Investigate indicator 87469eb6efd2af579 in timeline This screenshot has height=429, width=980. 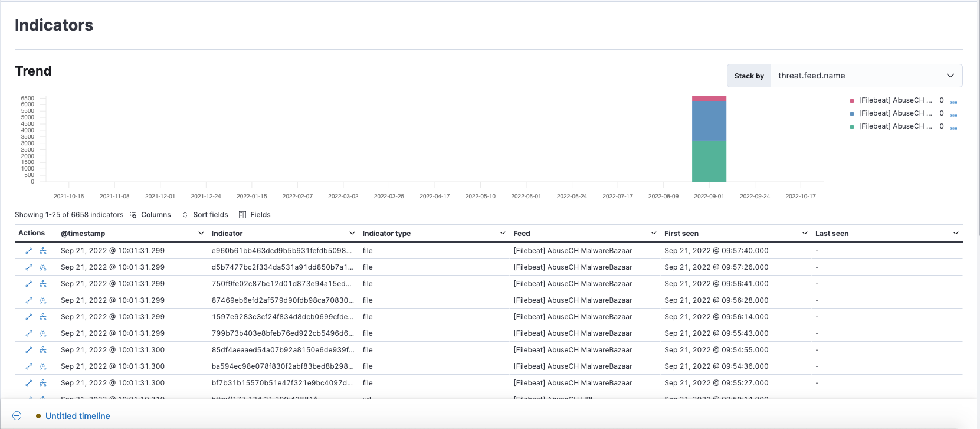[x=43, y=300]
